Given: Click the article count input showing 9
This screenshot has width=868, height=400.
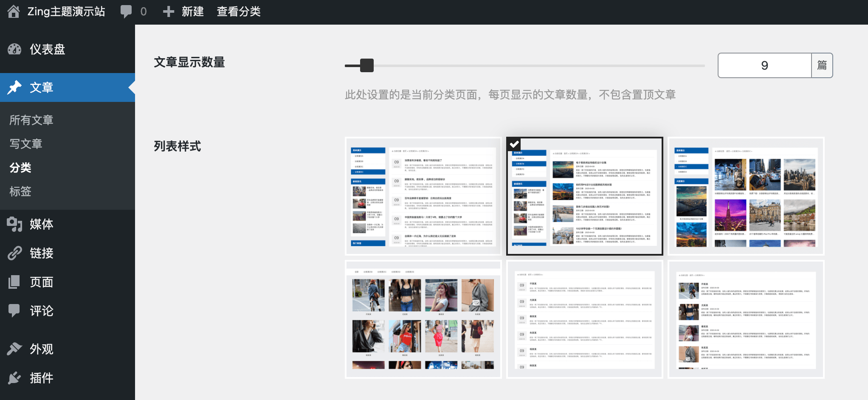Looking at the screenshot, I should [764, 65].
